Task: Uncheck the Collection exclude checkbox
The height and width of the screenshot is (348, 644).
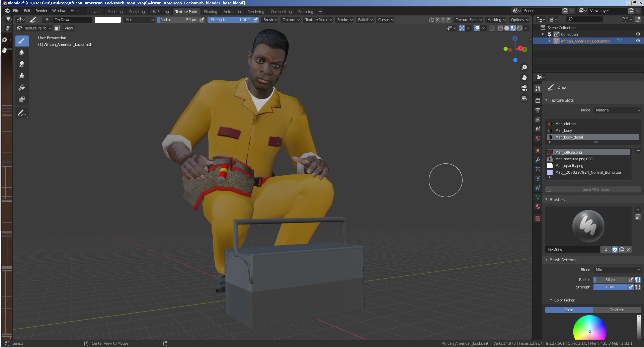Action: click(549, 34)
